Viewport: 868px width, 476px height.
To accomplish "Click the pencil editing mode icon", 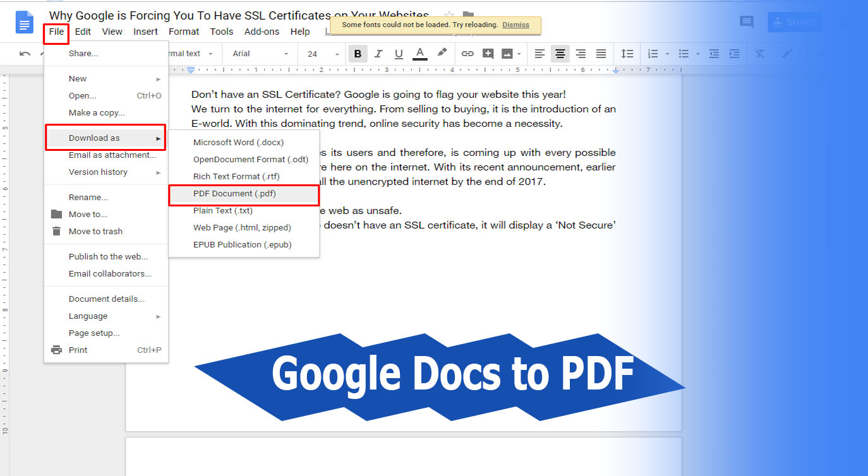I will (x=787, y=54).
